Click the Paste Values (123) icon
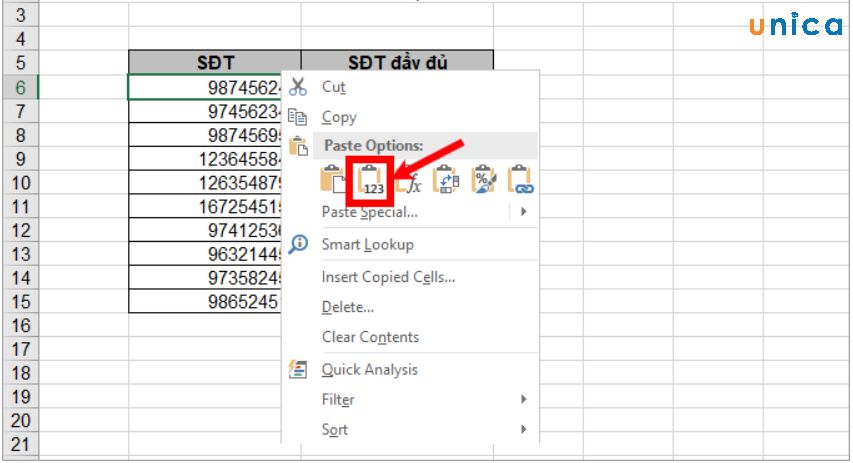The width and height of the screenshot is (853, 463). (x=372, y=180)
